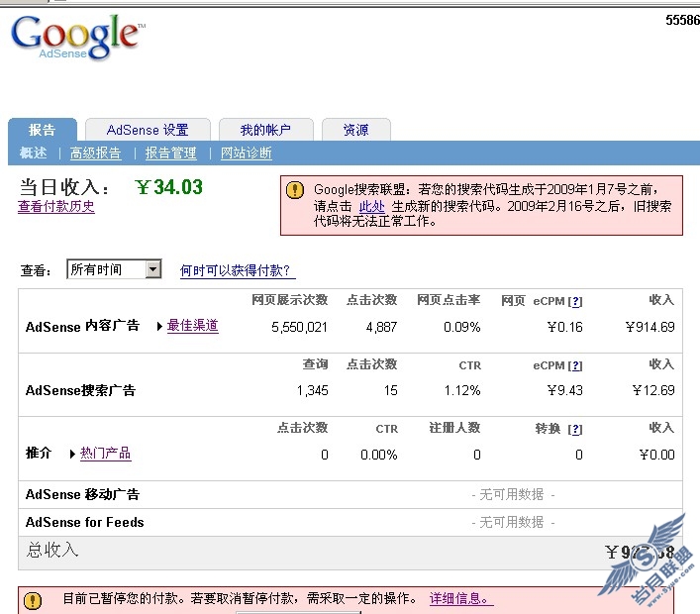Select the 资源 tab
The height and width of the screenshot is (614, 700).
point(355,130)
